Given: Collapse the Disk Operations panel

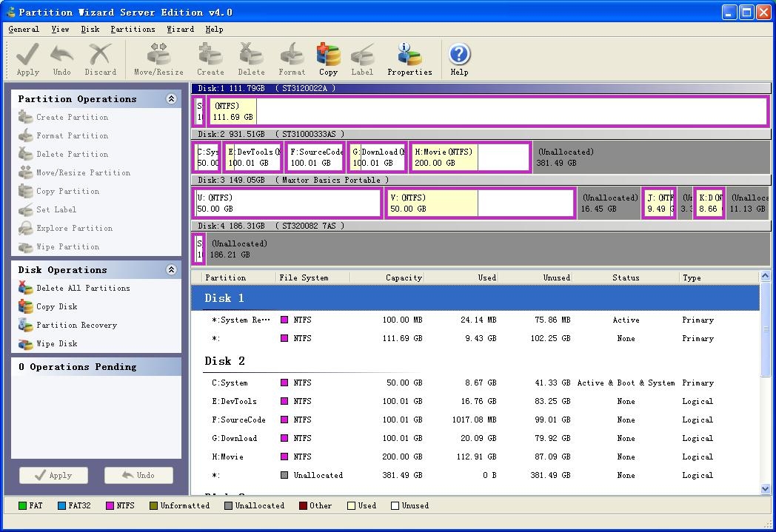Looking at the screenshot, I should tap(171, 269).
